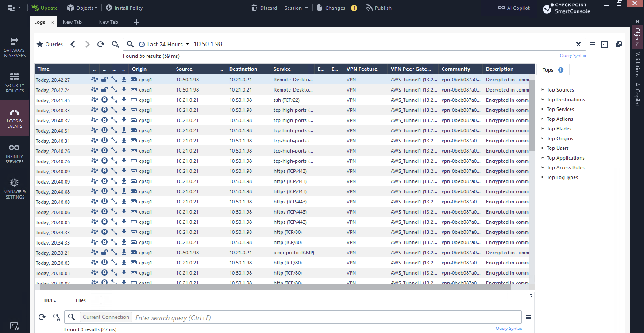This screenshot has width=644, height=333.
Task: Collapse the bottom URLs pane
Action: click(531, 296)
